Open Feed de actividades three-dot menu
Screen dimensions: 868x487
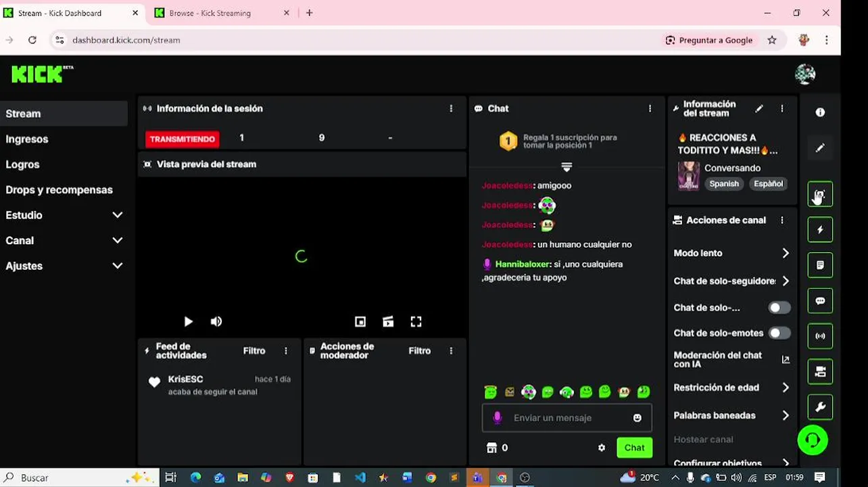286,351
